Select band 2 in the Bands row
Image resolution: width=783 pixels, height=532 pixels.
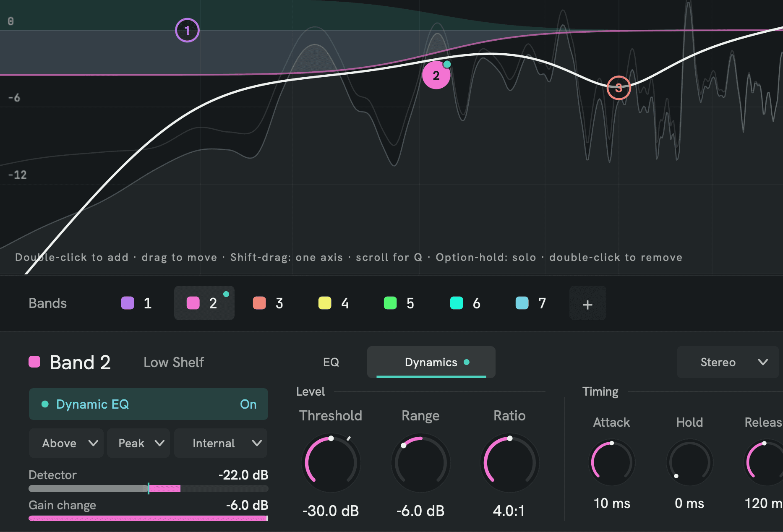coord(204,303)
